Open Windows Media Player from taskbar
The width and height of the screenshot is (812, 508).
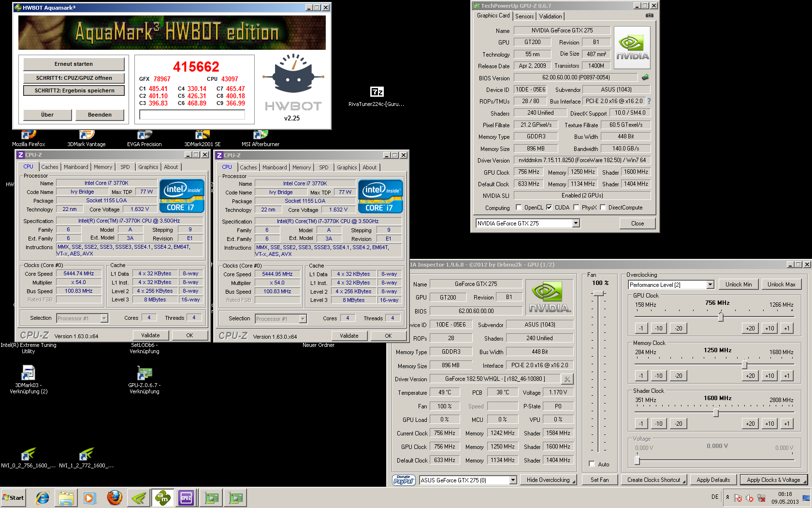pos(89,497)
